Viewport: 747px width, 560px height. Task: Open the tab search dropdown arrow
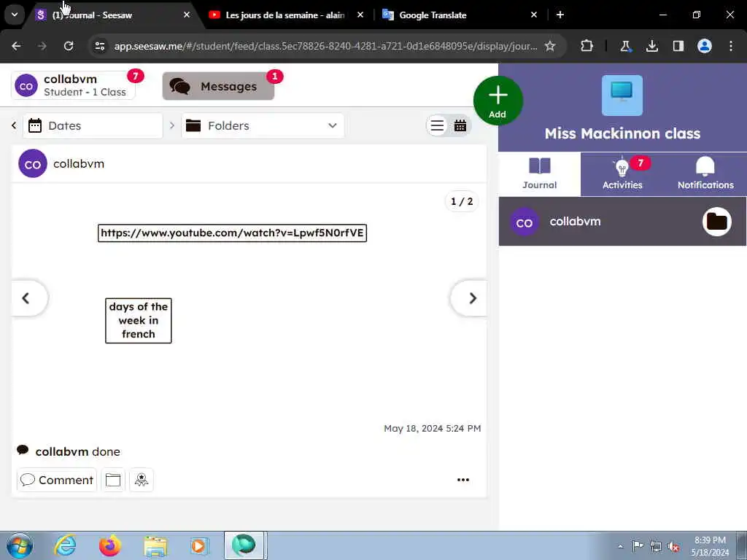point(15,15)
